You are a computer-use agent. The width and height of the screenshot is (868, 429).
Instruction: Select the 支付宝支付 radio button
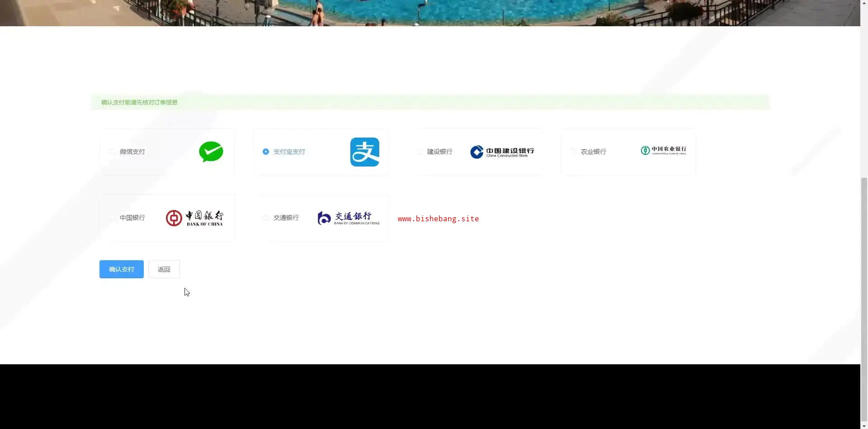click(266, 152)
